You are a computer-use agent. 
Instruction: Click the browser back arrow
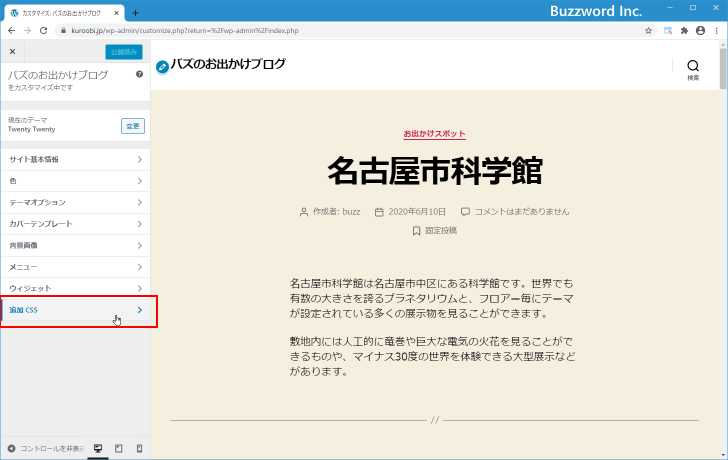(12, 31)
